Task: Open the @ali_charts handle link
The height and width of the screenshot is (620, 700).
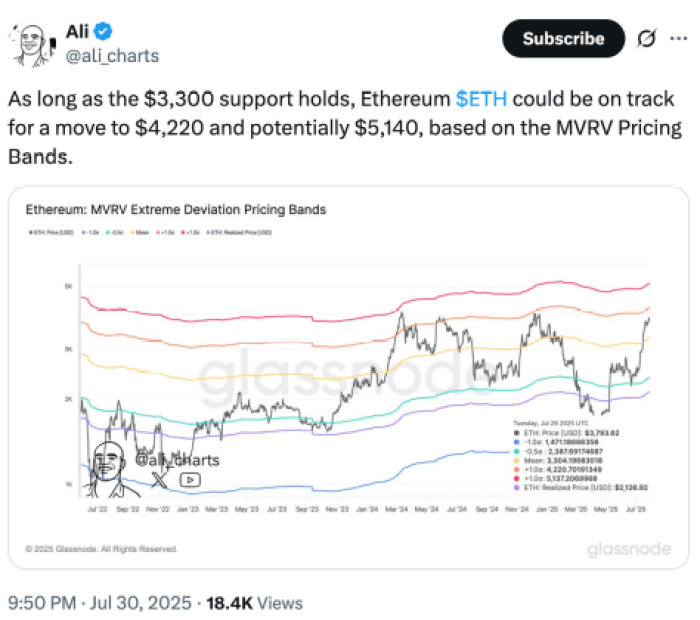Action: [x=112, y=55]
